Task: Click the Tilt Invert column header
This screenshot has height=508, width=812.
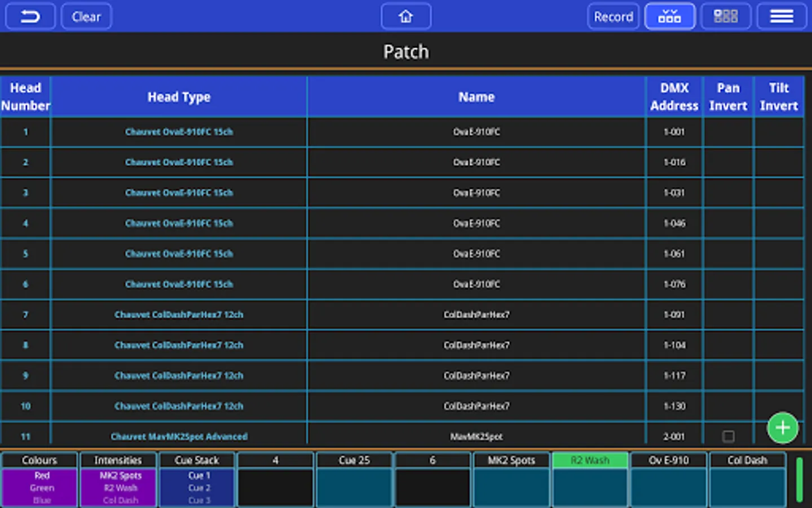Action: pyautogui.click(x=779, y=97)
